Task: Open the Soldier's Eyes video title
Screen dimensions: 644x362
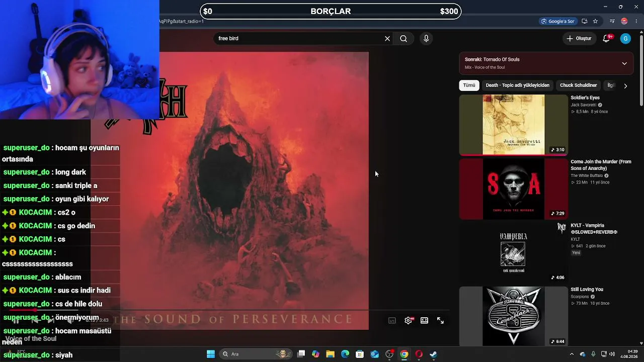Action: tap(585, 98)
